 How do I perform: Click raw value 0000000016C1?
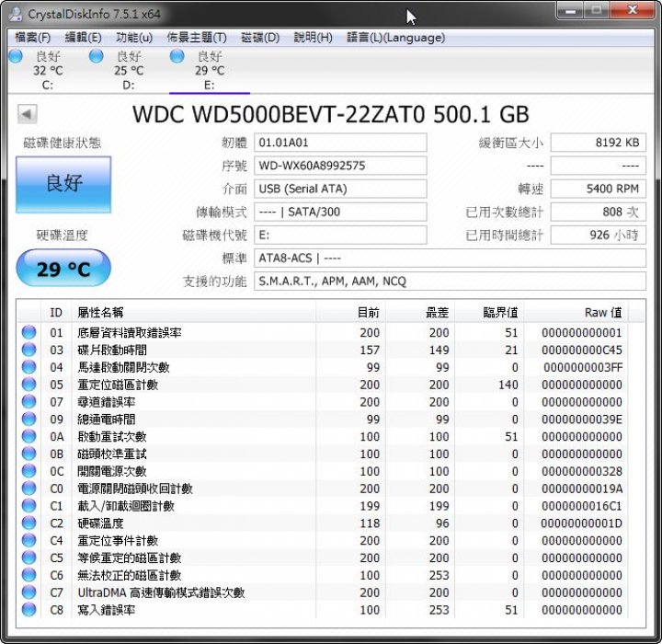(x=582, y=506)
